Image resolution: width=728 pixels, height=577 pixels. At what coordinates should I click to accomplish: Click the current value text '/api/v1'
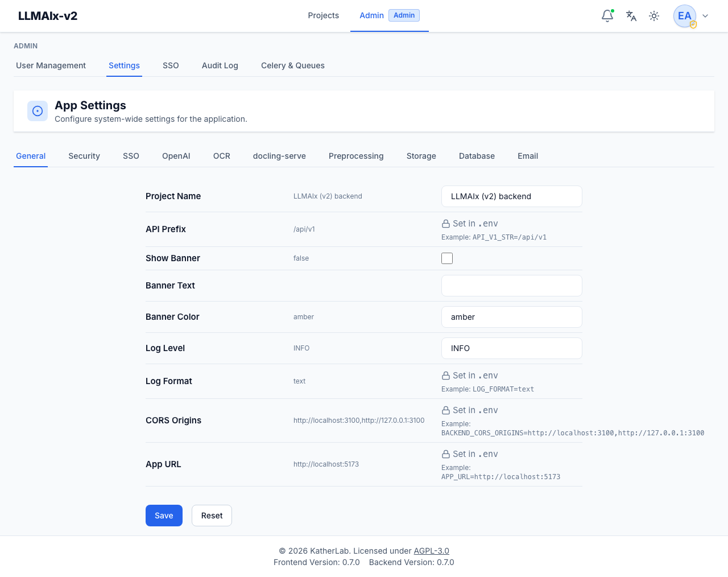(x=304, y=229)
